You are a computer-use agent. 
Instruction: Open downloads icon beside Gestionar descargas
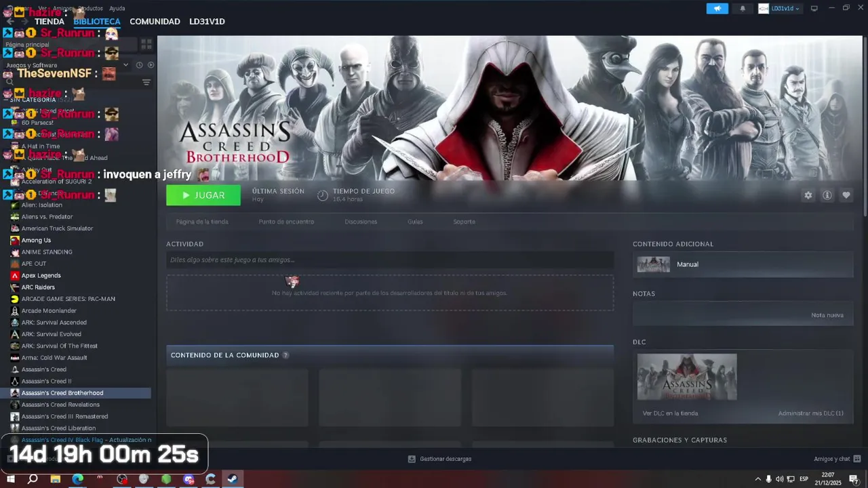tap(412, 459)
